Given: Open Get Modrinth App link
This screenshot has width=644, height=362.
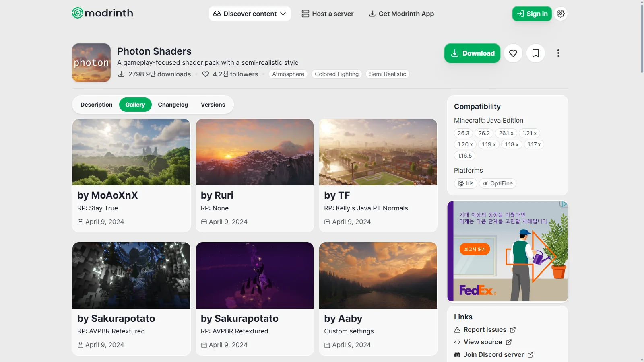Looking at the screenshot, I should [401, 14].
